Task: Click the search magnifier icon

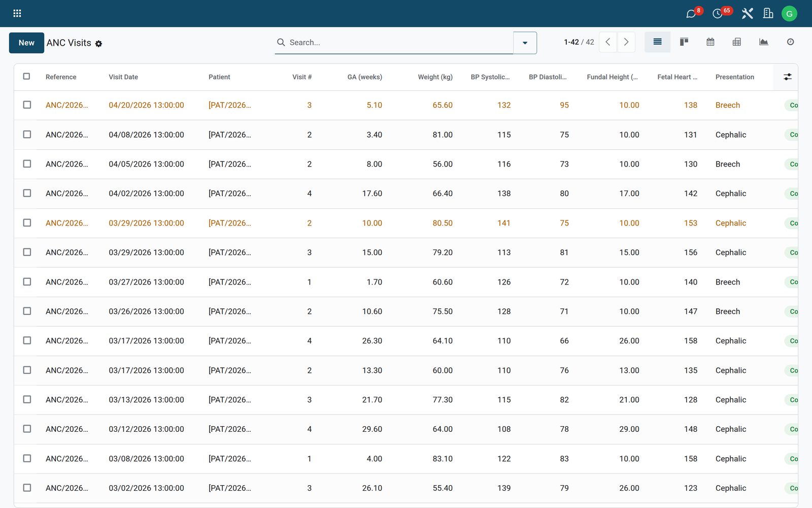Action: click(281, 42)
